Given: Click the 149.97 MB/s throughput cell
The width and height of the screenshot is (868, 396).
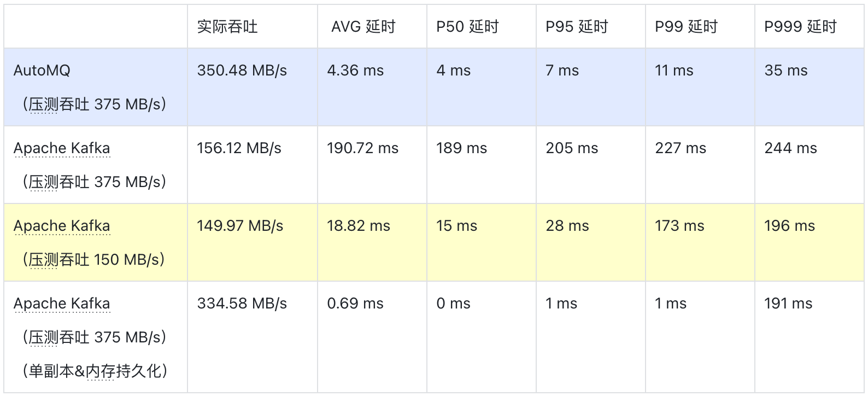Looking at the screenshot, I should (240, 226).
